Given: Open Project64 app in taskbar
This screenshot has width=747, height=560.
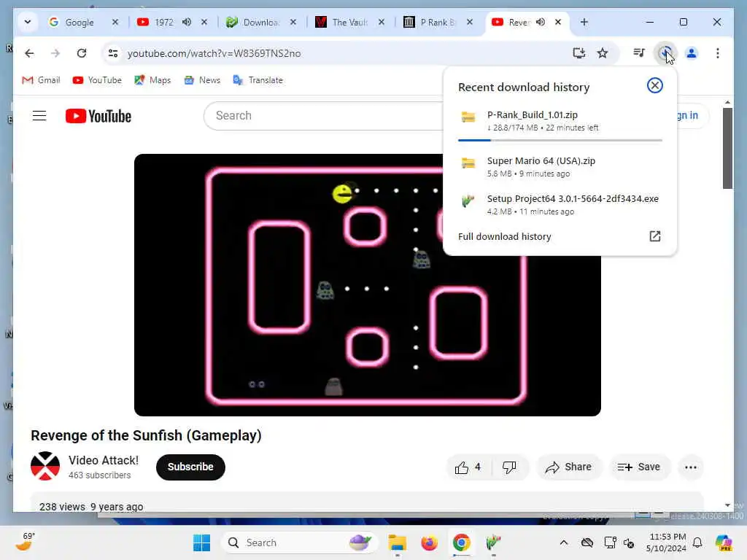Looking at the screenshot, I should [x=493, y=542].
